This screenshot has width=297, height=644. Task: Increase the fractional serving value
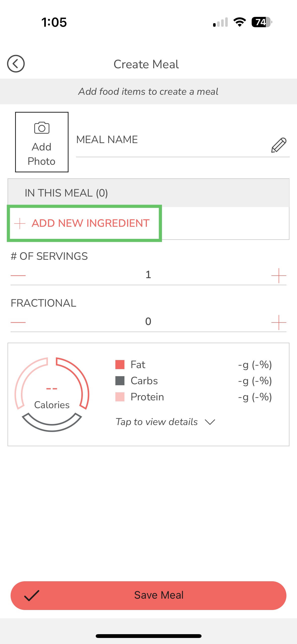tap(279, 322)
